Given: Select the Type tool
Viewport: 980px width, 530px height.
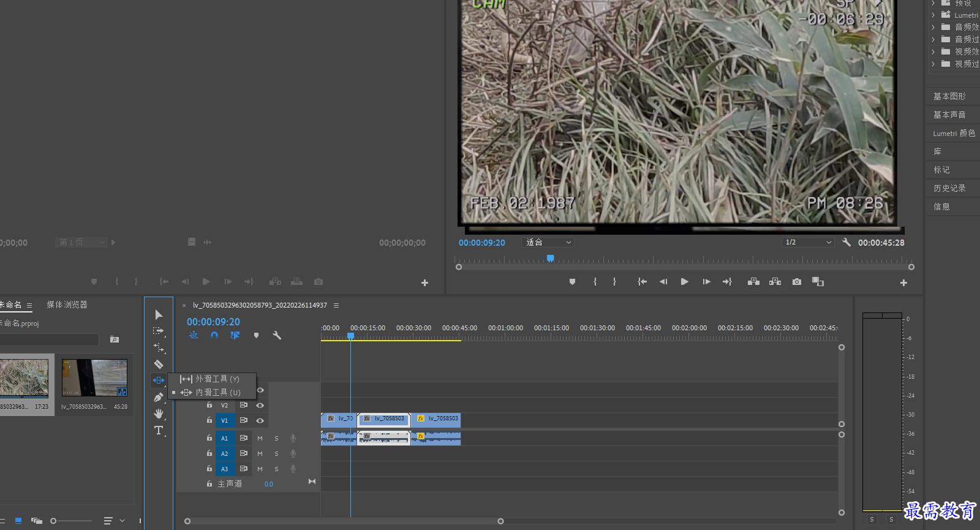Looking at the screenshot, I should 159,430.
